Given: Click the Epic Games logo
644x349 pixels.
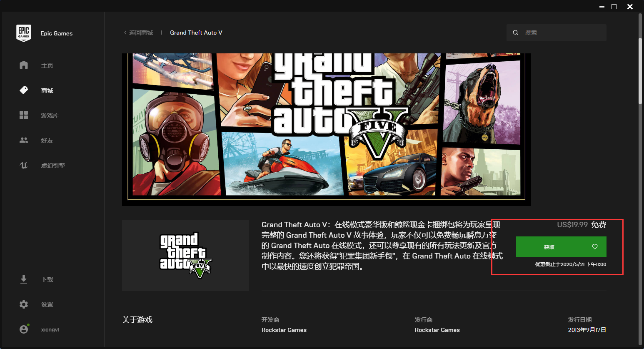Looking at the screenshot, I should tap(24, 33).
